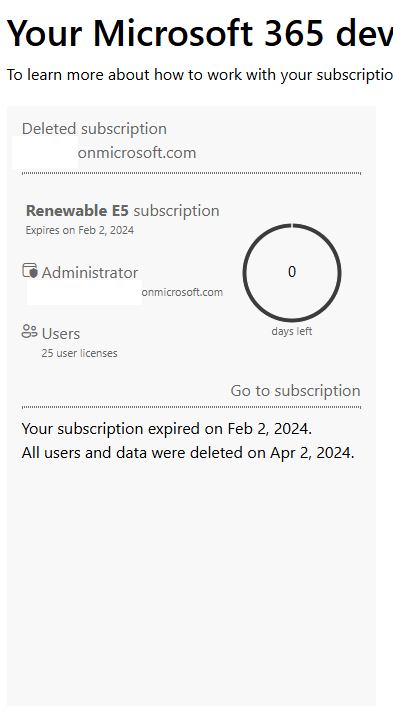
Task: Click the Expires on Feb 2, 2024 text
Action: (x=80, y=230)
